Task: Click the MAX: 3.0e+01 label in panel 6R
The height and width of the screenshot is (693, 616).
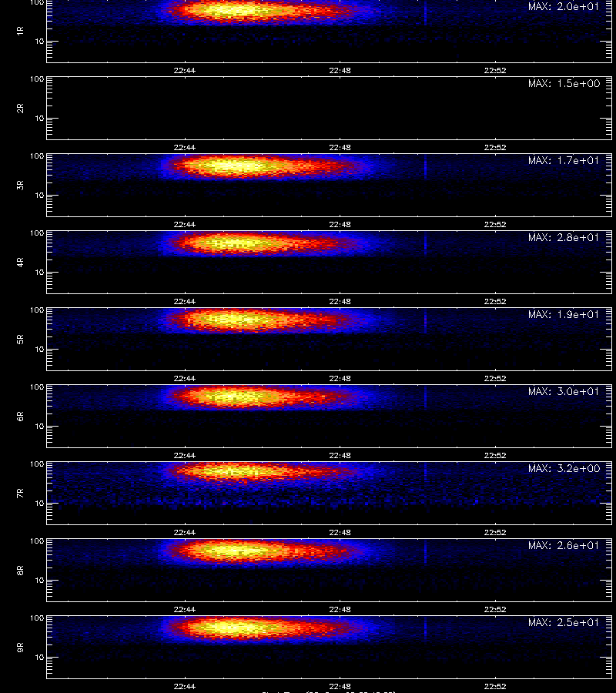Action: 564,392
